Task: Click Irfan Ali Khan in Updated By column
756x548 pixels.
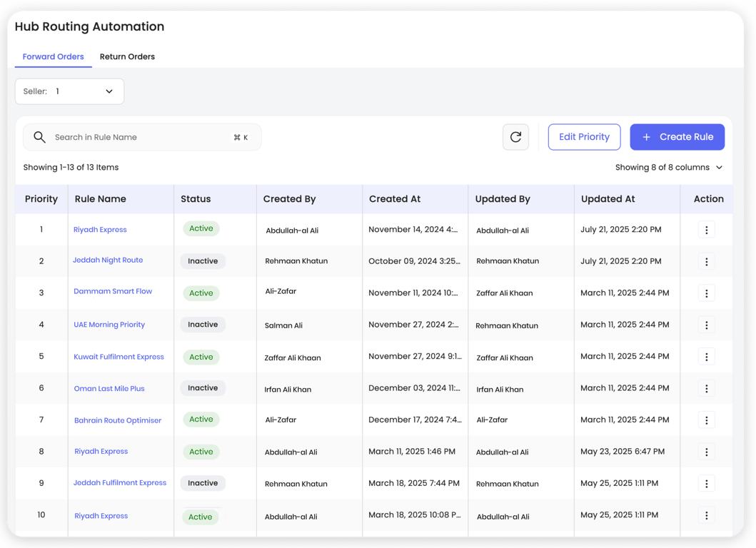Action: (x=500, y=390)
